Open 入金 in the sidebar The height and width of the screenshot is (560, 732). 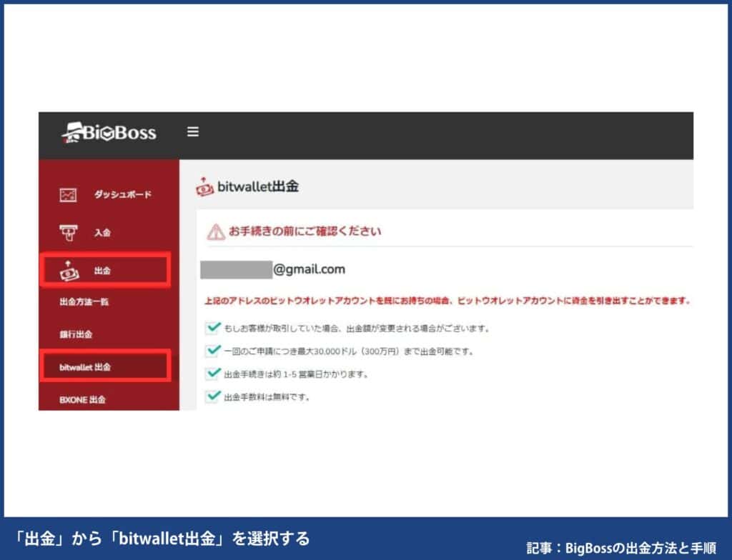coord(103,232)
